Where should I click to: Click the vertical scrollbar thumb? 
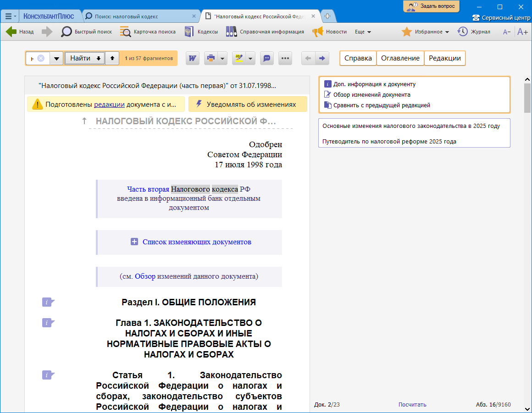(527, 98)
